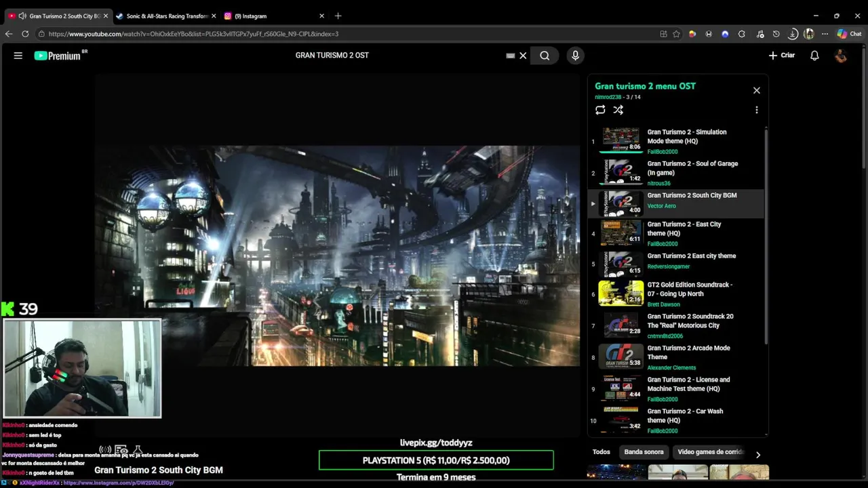Play East City theme (HQ) playlist item
The height and width of the screenshot is (488, 868).
[x=677, y=233]
